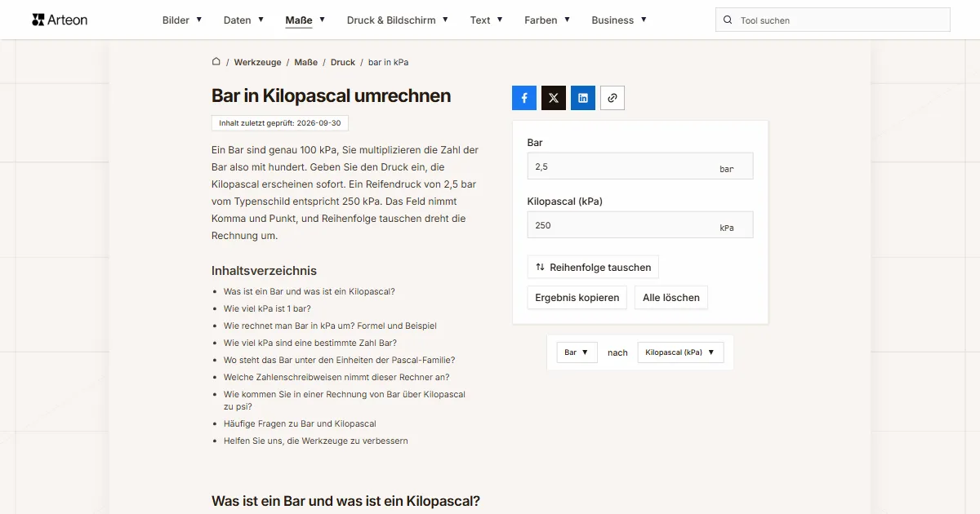Open the Bilder menu

point(182,20)
